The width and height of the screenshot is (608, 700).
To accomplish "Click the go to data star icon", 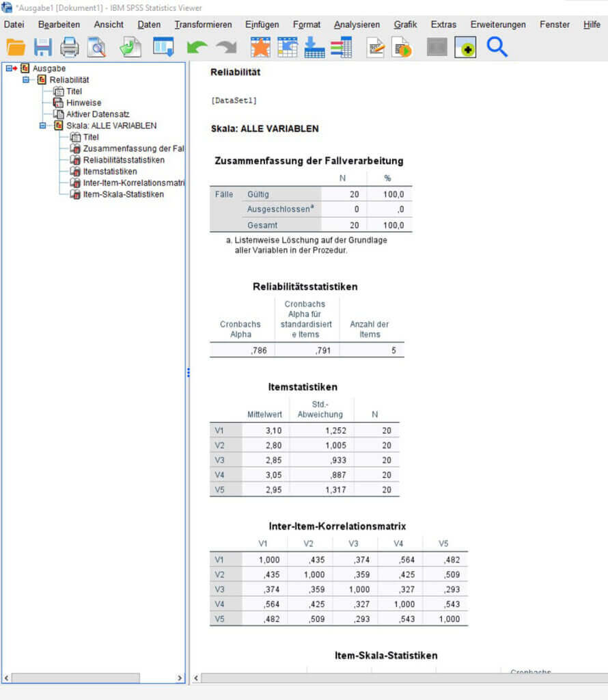I will (260, 47).
